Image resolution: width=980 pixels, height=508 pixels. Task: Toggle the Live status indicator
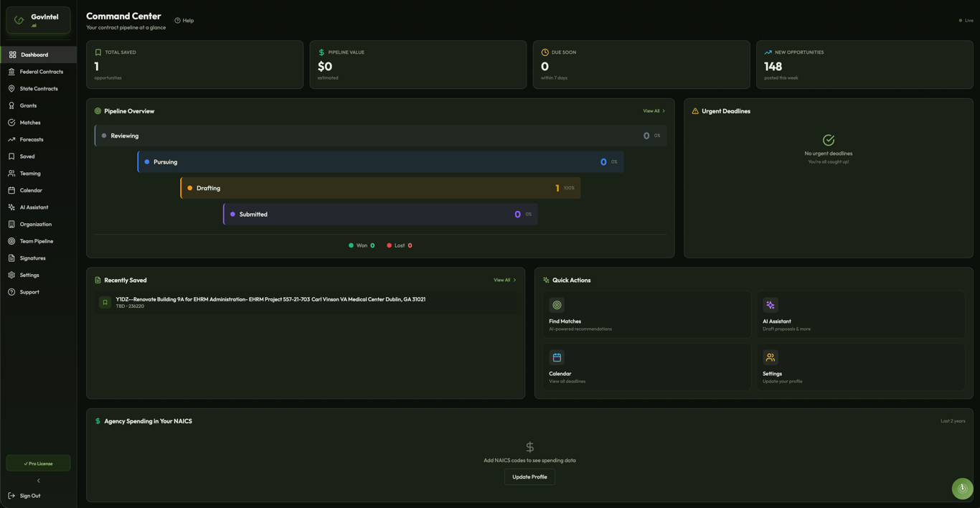[965, 20]
